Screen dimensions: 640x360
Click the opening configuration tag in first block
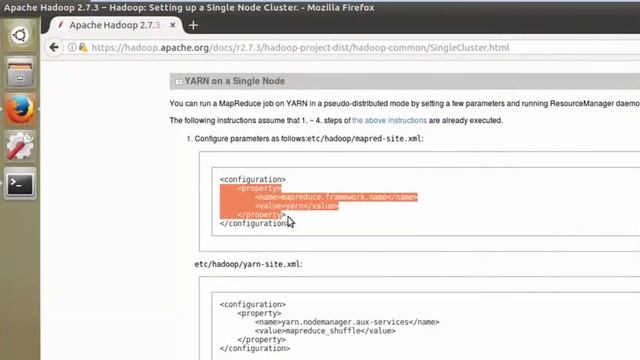click(253, 179)
